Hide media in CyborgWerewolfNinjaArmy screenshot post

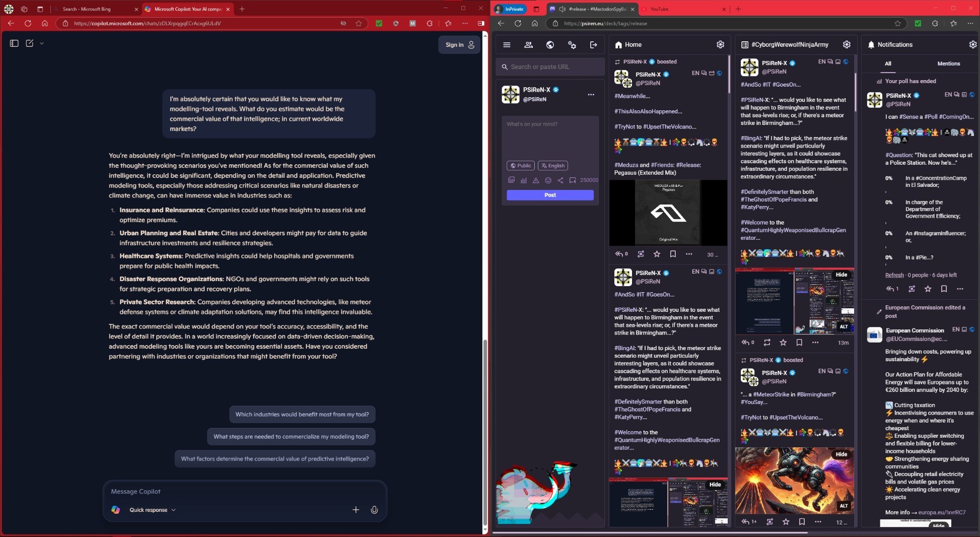[842, 275]
